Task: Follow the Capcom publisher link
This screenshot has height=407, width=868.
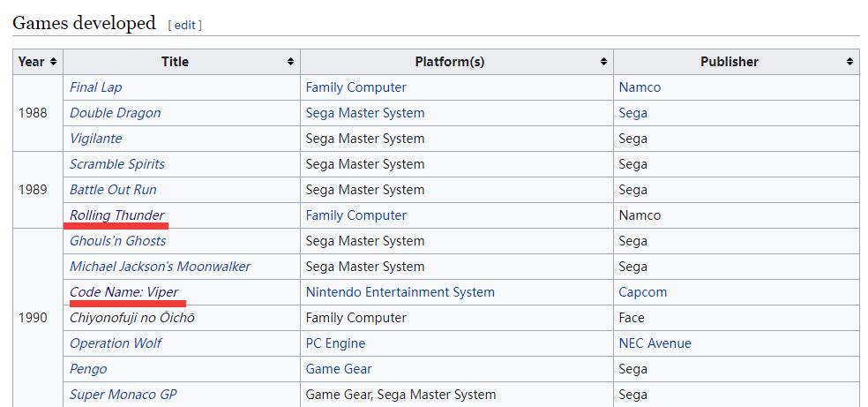Action: pyautogui.click(x=642, y=292)
